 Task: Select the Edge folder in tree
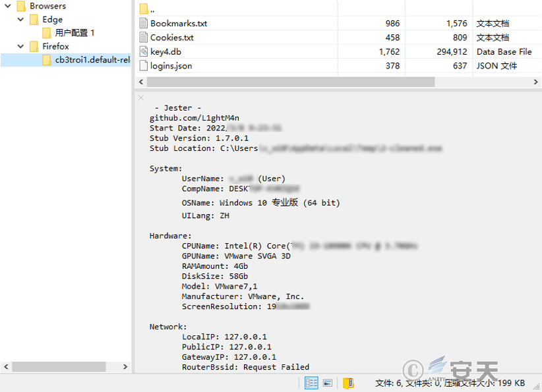[52, 20]
